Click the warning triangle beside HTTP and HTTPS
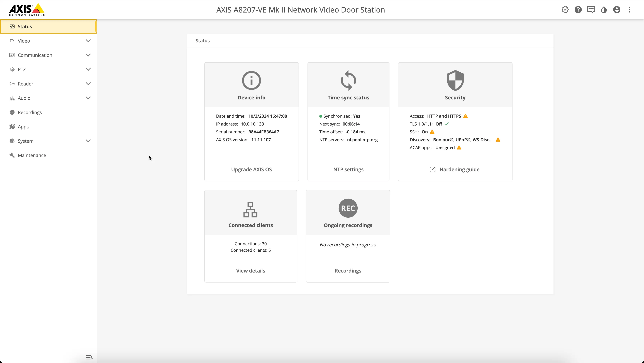This screenshot has height=363, width=644. tap(465, 116)
